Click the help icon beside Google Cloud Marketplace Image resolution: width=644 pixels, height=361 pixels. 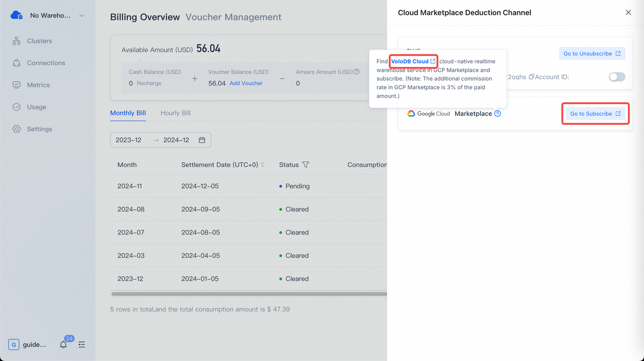tap(498, 114)
